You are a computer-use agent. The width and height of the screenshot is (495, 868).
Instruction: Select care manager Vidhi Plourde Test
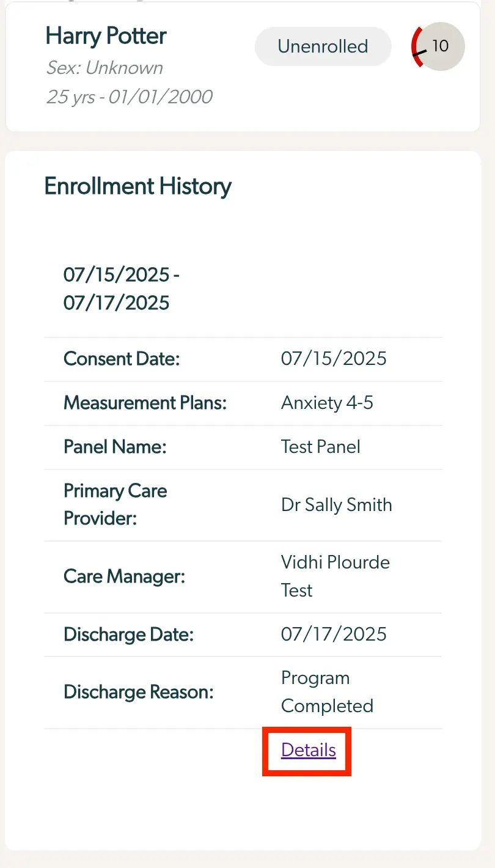tap(335, 576)
